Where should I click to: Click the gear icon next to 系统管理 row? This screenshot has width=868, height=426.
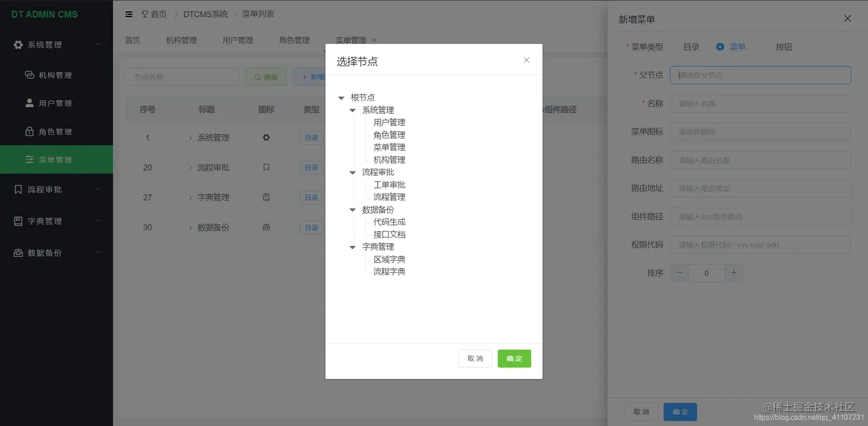(x=266, y=137)
